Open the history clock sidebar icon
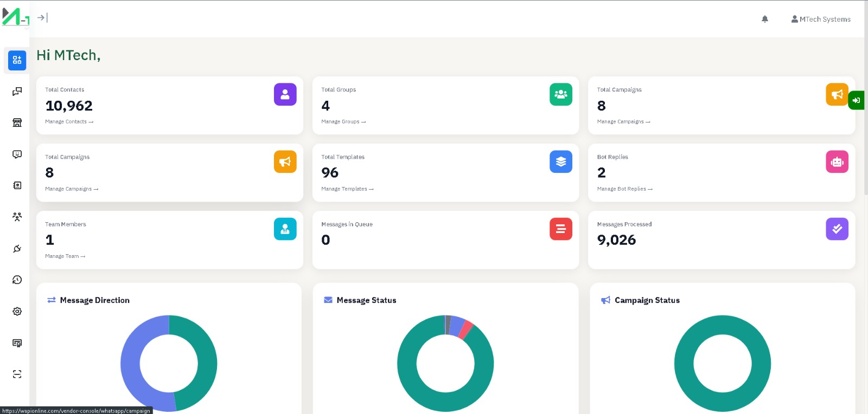The width and height of the screenshot is (868, 414). (x=17, y=280)
